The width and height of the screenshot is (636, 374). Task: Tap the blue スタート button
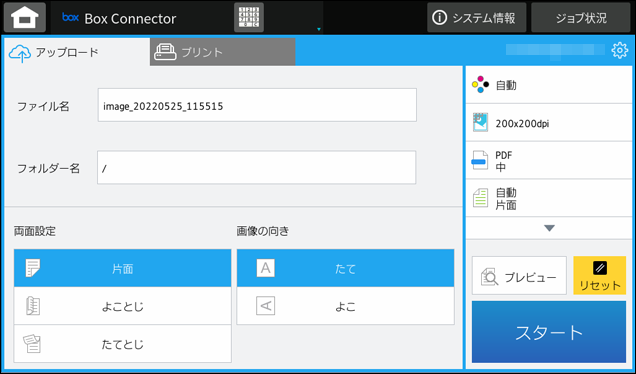[x=549, y=332]
